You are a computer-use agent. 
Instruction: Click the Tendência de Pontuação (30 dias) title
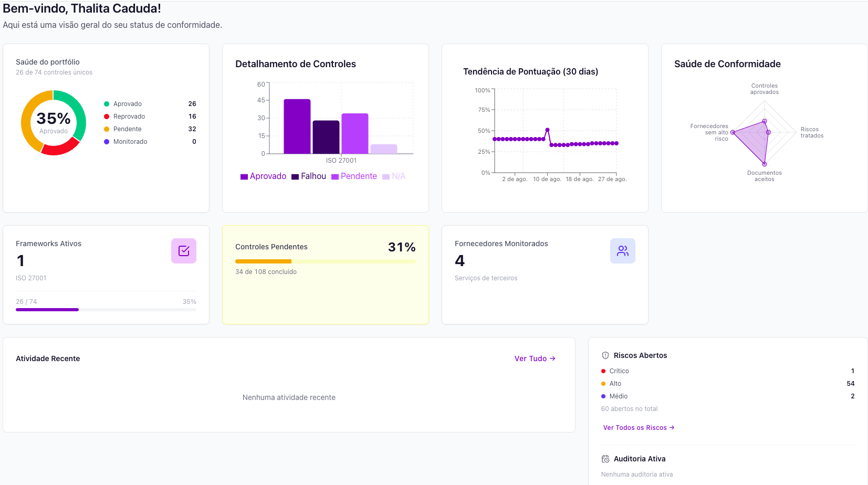pos(530,71)
